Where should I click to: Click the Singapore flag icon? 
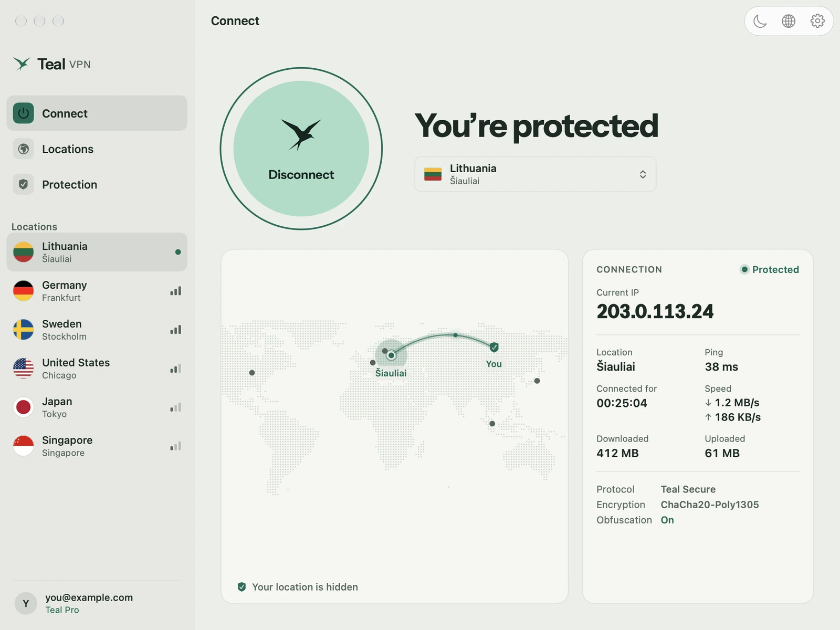coord(23,446)
